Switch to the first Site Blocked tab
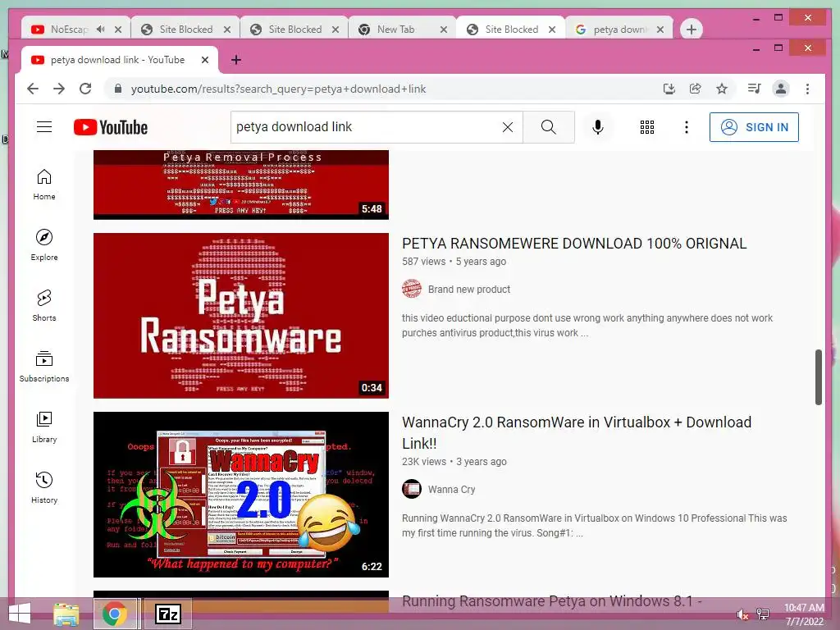Screen dimensions: 840x630 pos(185,29)
